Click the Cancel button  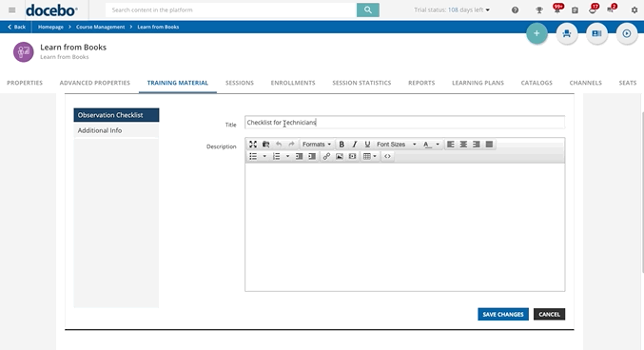[549, 314]
